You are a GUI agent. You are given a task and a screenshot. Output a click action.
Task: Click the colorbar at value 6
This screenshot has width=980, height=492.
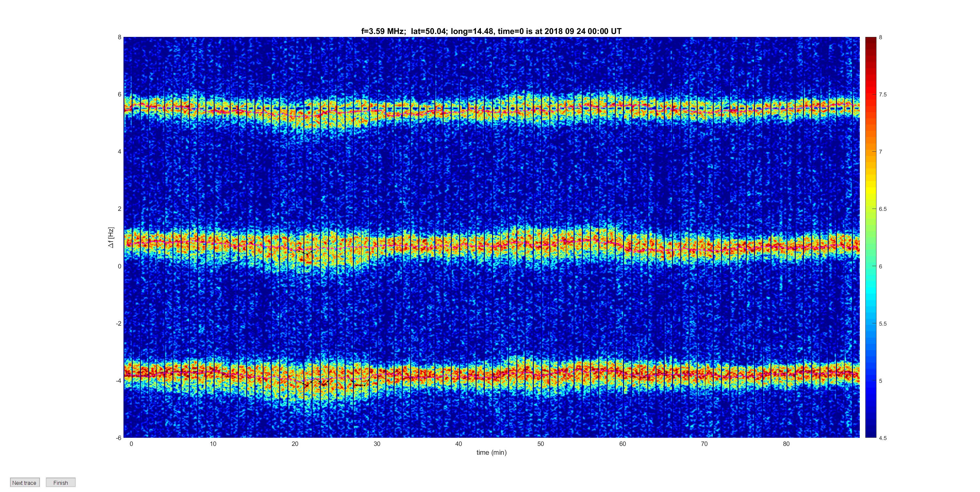coord(871,266)
